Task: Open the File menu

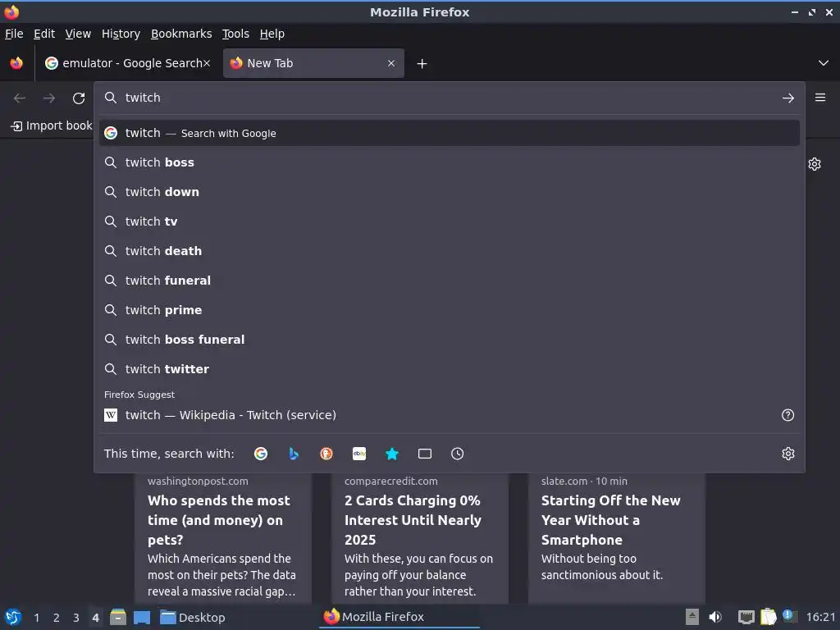Action: (14, 34)
